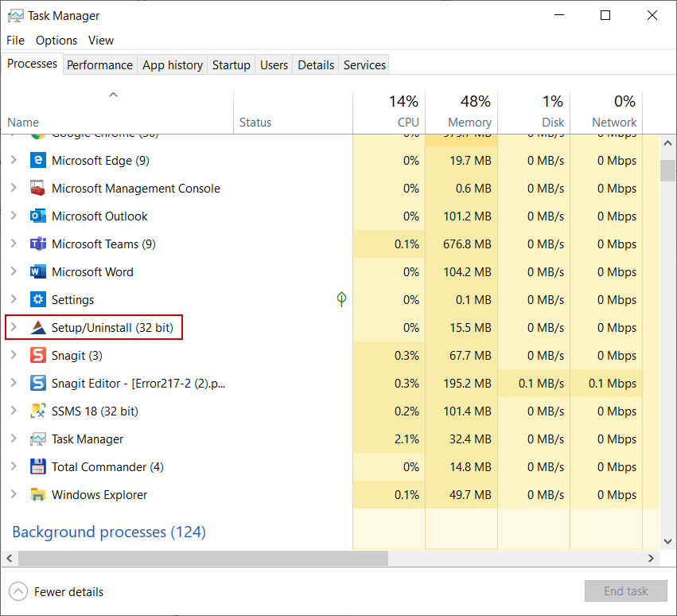The image size is (677, 616).
Task: Switch to the Details tab
Action: coord(316,64)
